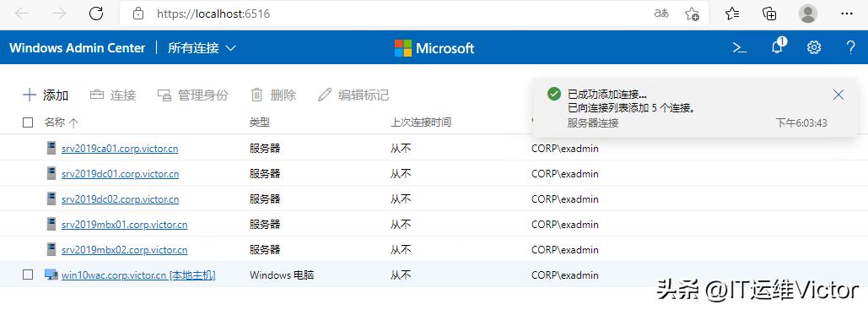
Task: Click the Windows 电脑 type cell
Action: pos(282,275)
